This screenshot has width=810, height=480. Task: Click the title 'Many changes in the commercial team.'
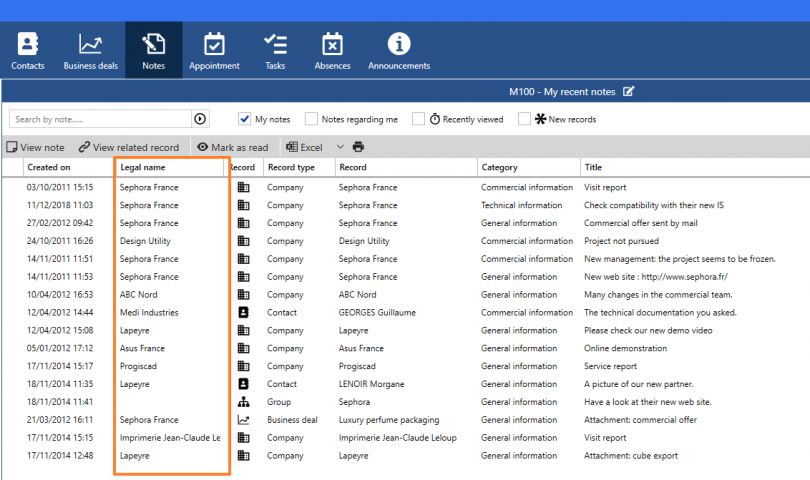(x=658, y=295)
